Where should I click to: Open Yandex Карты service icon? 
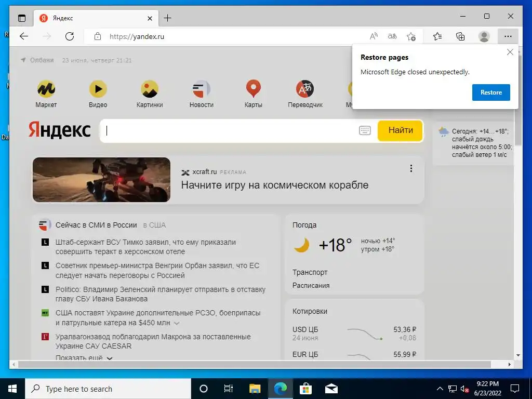[x=254, y=94]
